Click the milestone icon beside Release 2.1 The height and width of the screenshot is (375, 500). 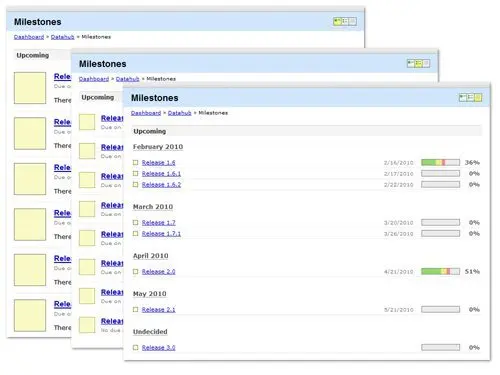[x=135, y=310]
